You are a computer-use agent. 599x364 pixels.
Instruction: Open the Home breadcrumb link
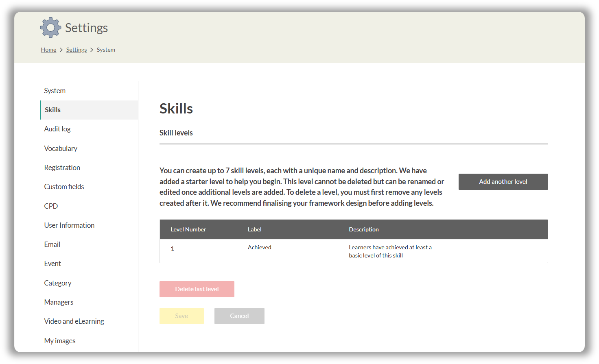[x=48, y=50]
